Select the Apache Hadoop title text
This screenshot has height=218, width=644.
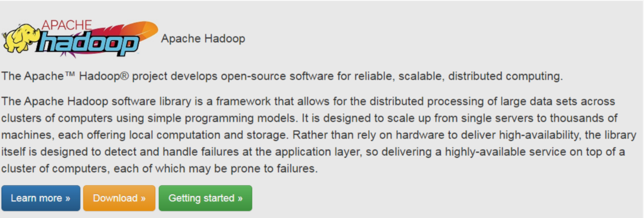(203, 39)
